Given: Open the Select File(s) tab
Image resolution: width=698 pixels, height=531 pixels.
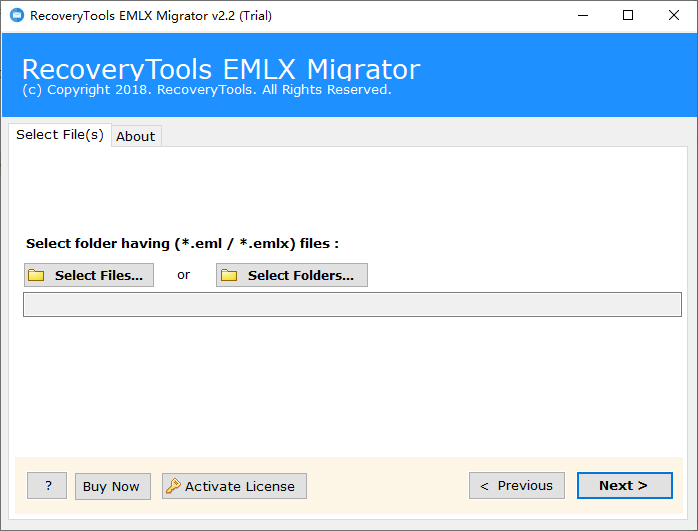Looking at the screenshot, I should (60, 134).
